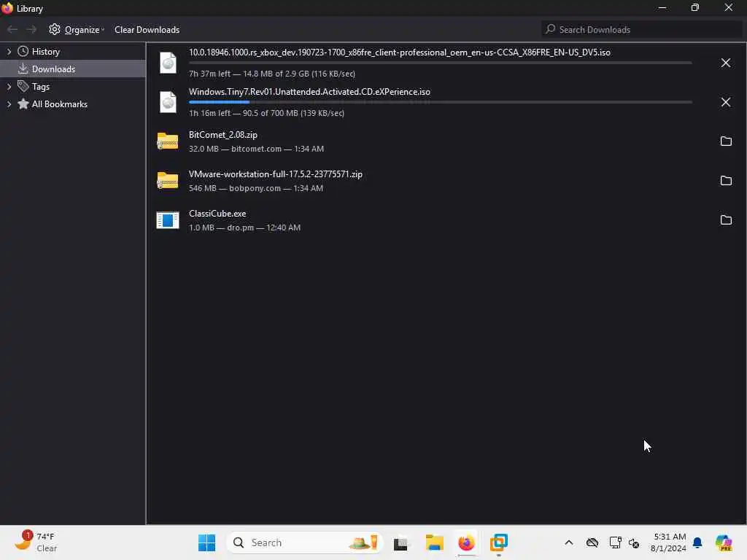This screenshot has width=747, height=560.
Task: Show BitComet_2.08.zip in folder
Action: click(x=726, y=141)
